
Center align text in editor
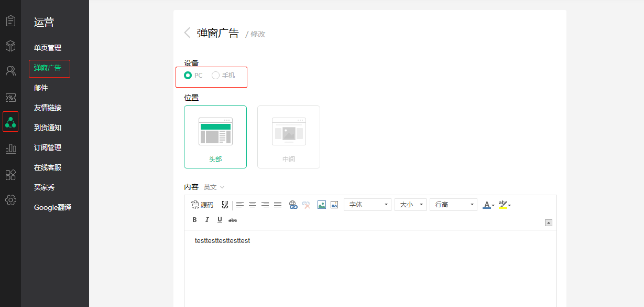tap(253, 205)
